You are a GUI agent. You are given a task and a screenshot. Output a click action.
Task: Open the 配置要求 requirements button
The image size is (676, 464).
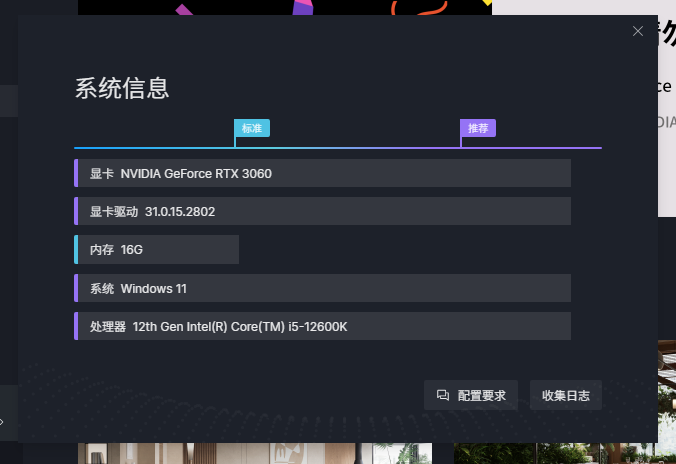pyautogui.click(x=471, y=395)
